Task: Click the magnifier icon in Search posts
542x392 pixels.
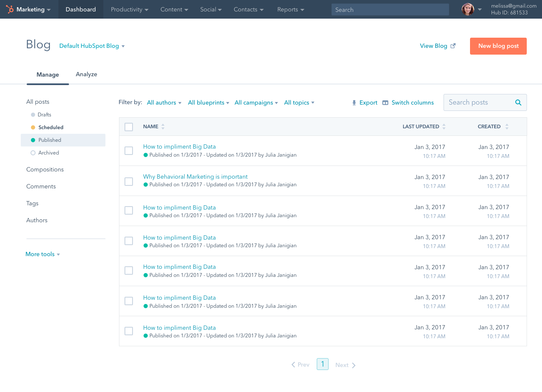Action: pos(518,102)
